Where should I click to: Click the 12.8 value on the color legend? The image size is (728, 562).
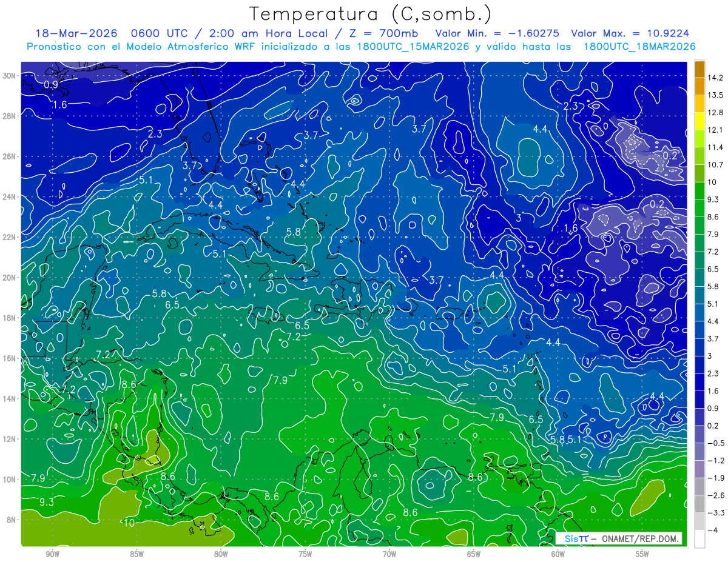(715, 112)
